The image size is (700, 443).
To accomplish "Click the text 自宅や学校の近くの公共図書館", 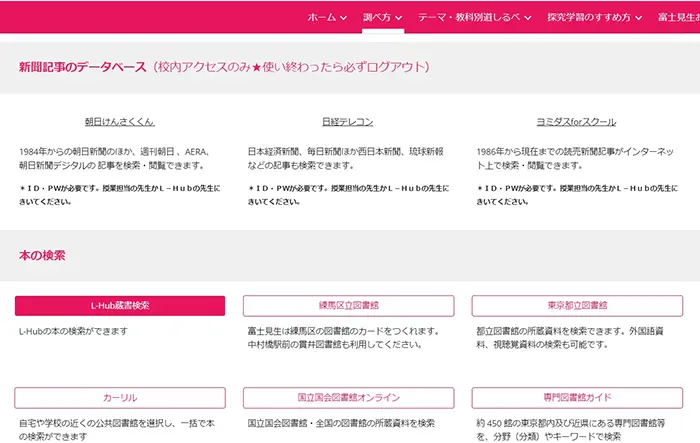I will 117,430.
